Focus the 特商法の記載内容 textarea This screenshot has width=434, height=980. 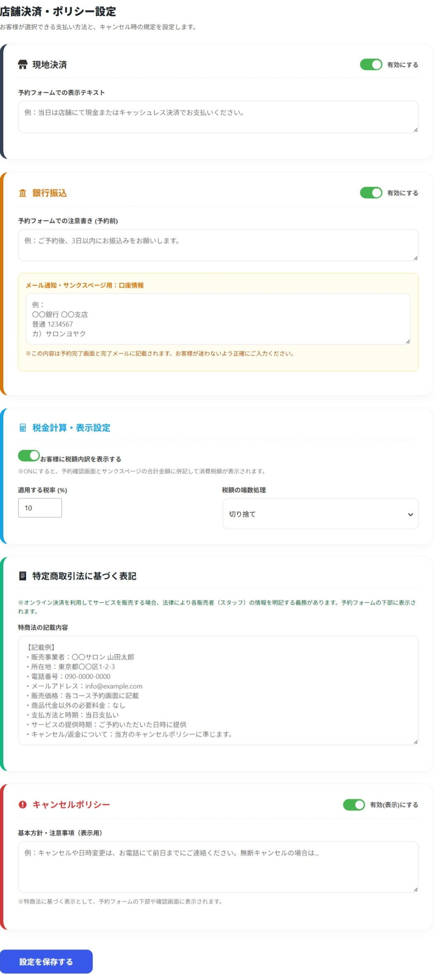click(x=218, y=690)
